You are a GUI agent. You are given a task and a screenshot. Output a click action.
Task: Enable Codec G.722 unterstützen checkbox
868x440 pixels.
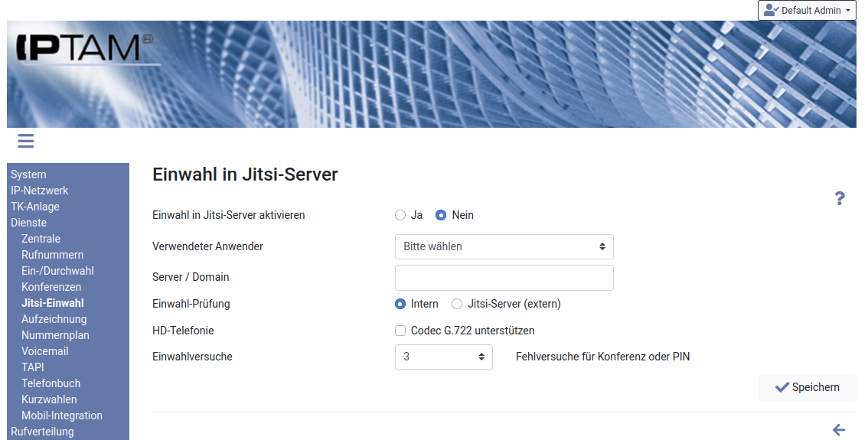(400, 331)
